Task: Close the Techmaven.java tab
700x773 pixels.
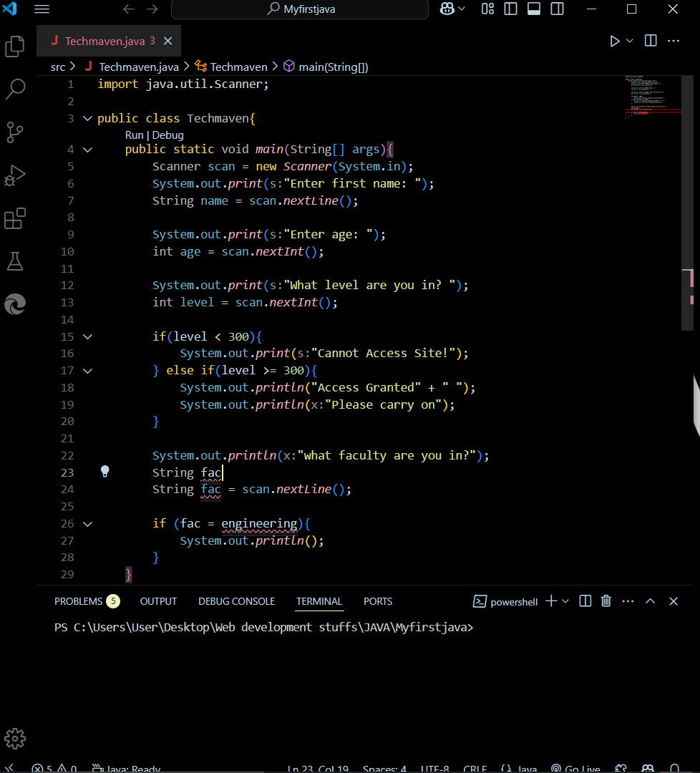Action: click(x=168, y=41)
